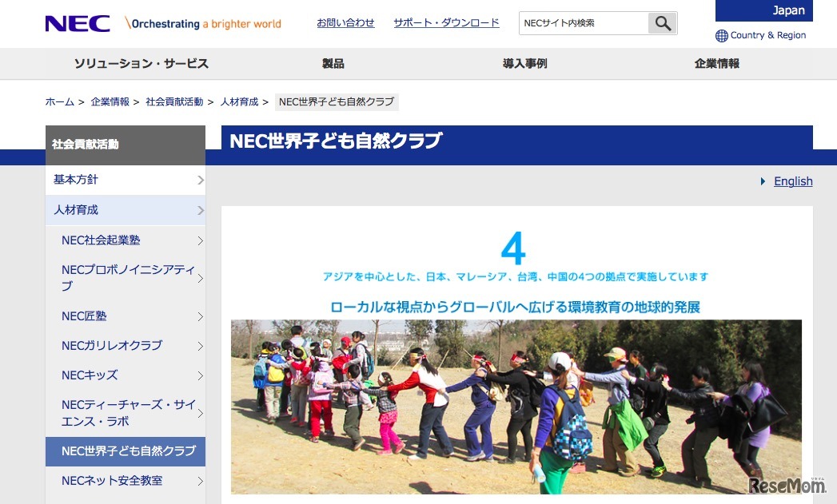Click the chevron on the 基本方針 row
The image size is (837, 504).
tap(200, 180)
